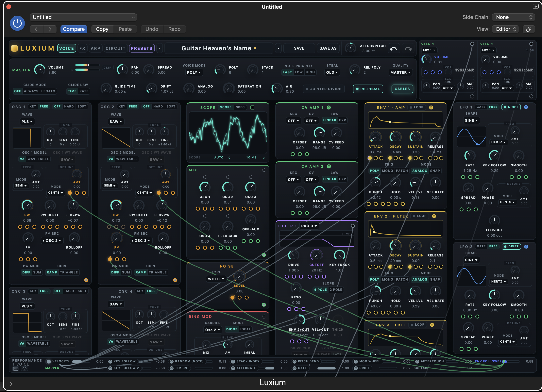Image resolution: width=542 pixels, height=392 pixels.
Task: Click the Luxium undo arrow icon
Action: coord(393,49)
